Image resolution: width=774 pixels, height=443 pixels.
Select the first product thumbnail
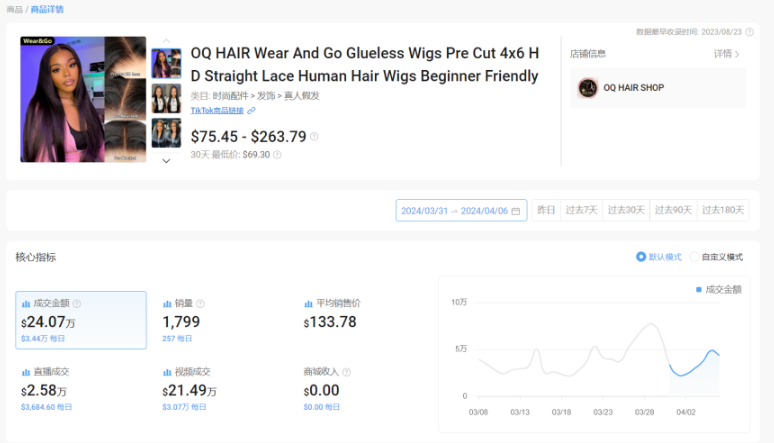click(x=165, y=63)
